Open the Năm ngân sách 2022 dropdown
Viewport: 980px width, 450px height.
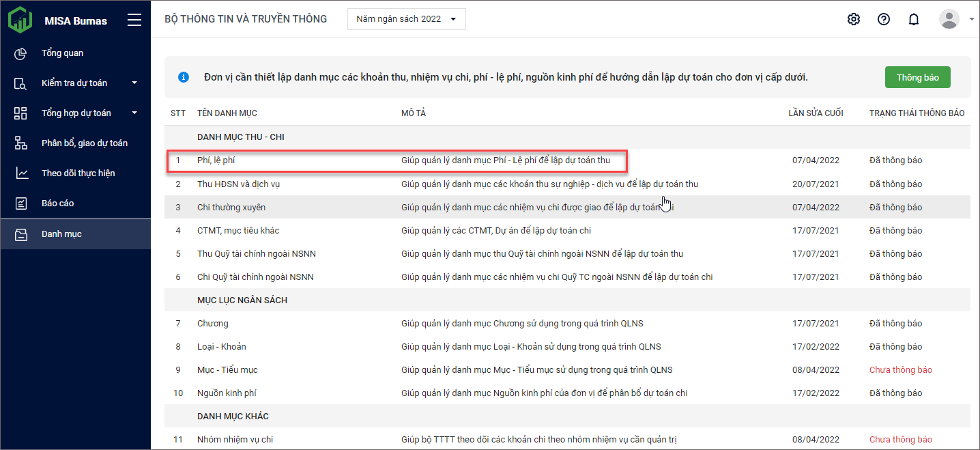click(407, 19)
